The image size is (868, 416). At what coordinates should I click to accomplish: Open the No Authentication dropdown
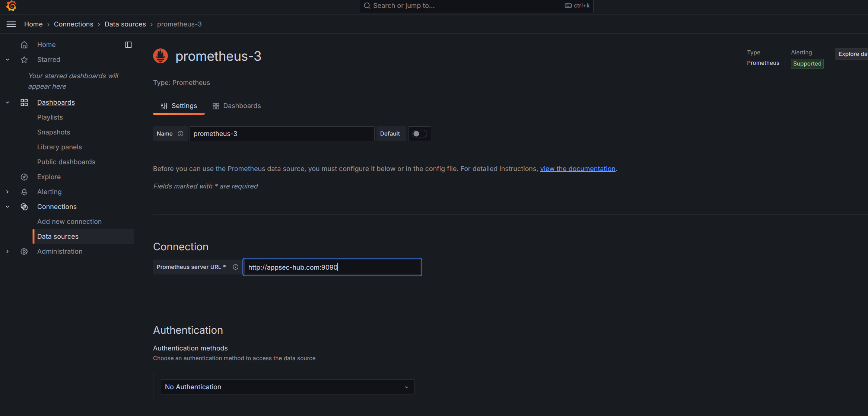287,387
